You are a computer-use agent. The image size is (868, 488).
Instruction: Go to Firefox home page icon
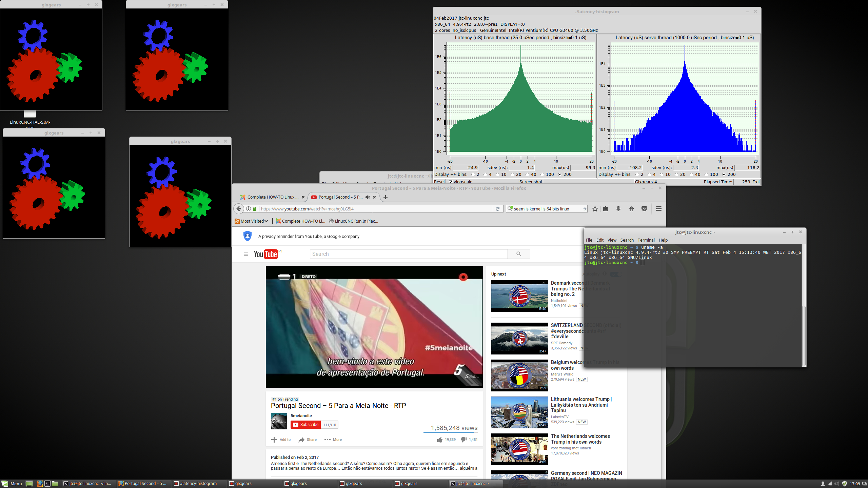631,209
